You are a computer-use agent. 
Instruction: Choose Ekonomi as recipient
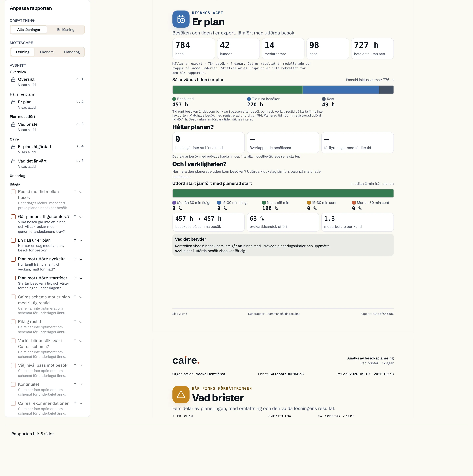47,52
